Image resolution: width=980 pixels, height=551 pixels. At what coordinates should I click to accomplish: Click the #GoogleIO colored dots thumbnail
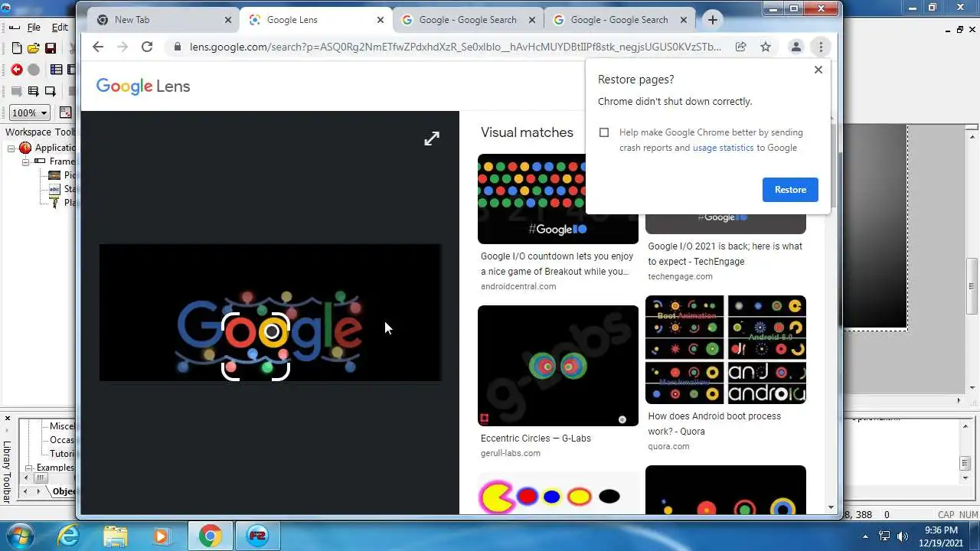558,199
